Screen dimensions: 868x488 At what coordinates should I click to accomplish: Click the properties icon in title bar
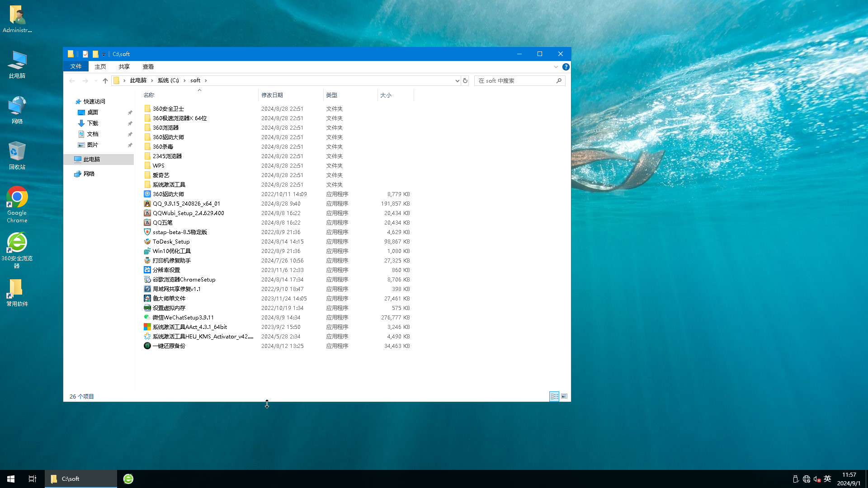[85, 54]
